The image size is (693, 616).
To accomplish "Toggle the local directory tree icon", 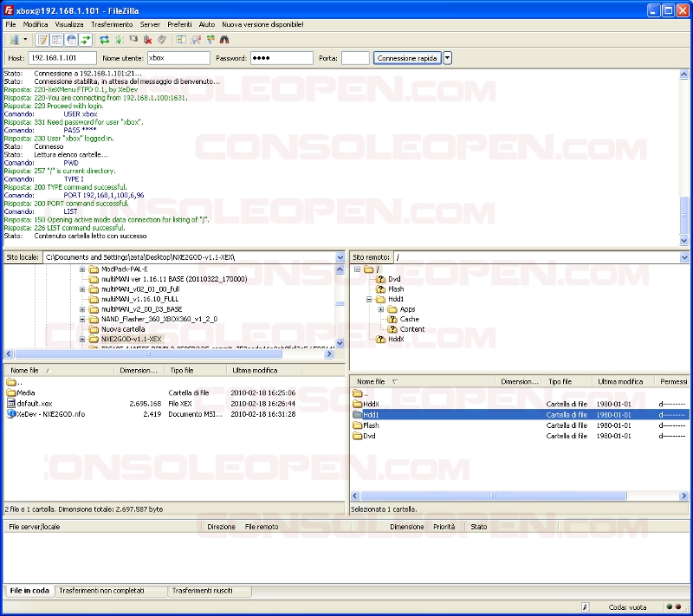I will pos(56,40).
